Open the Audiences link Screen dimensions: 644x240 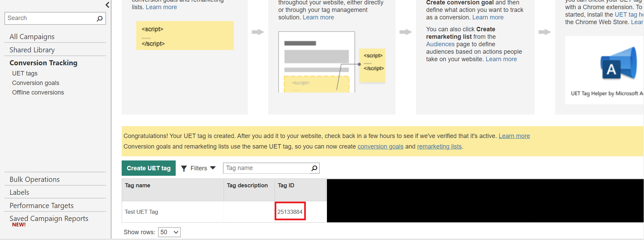440,44
